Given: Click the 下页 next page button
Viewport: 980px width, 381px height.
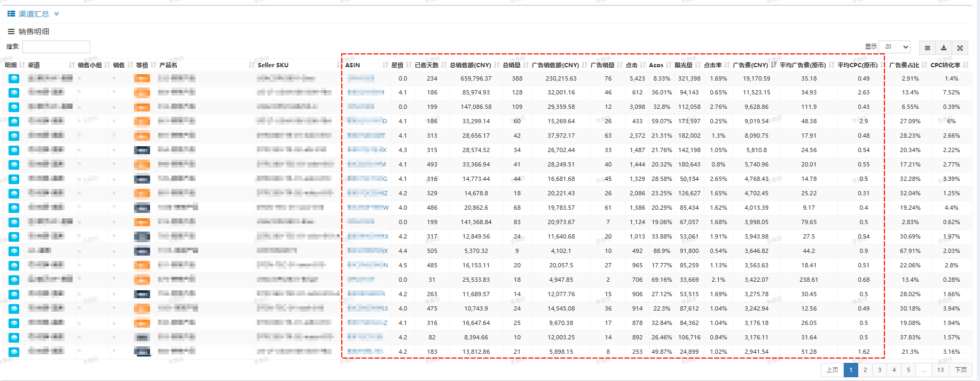Looking at the screenshot, I should click(961, 370).
